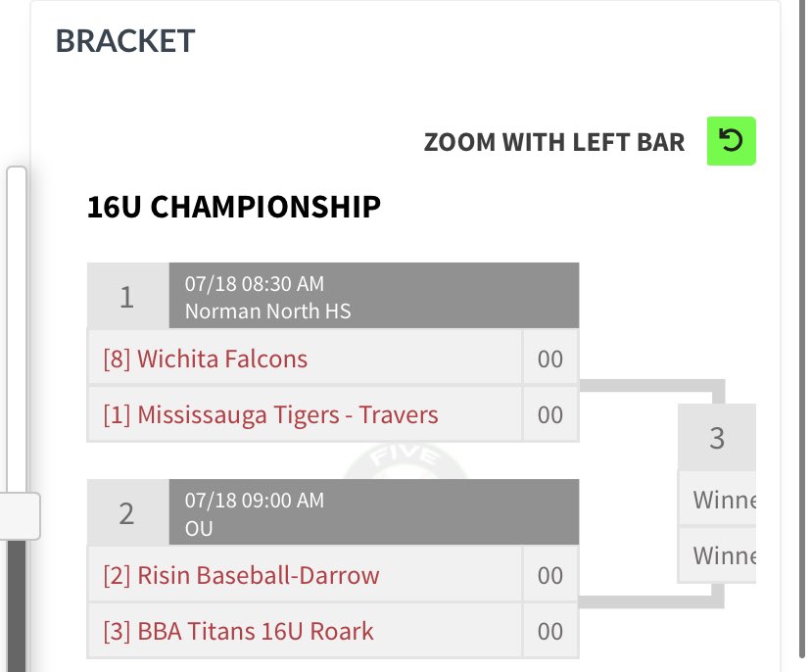This screenshot has width=811, height=672.
Task: Select game 1 number box
Action: pyautogui.click(x=127, y=296)
